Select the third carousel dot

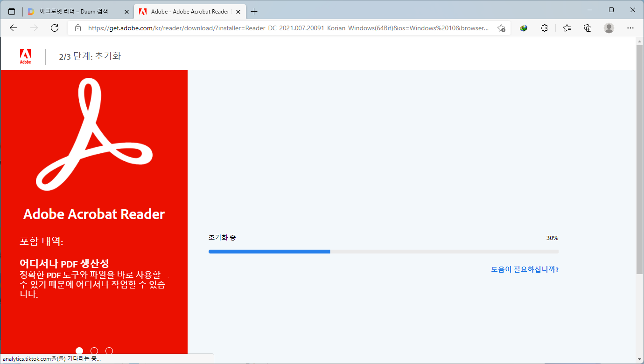109,350
